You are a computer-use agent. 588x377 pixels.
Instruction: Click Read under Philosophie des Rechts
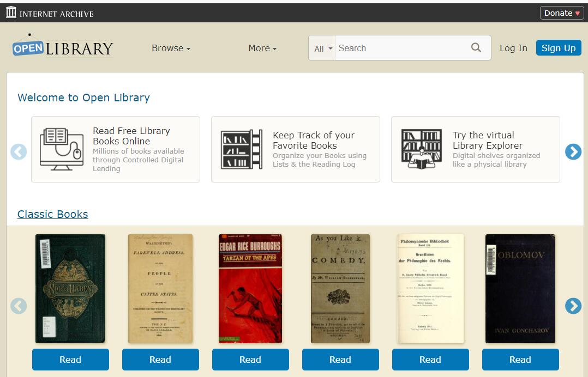[430, 360]
